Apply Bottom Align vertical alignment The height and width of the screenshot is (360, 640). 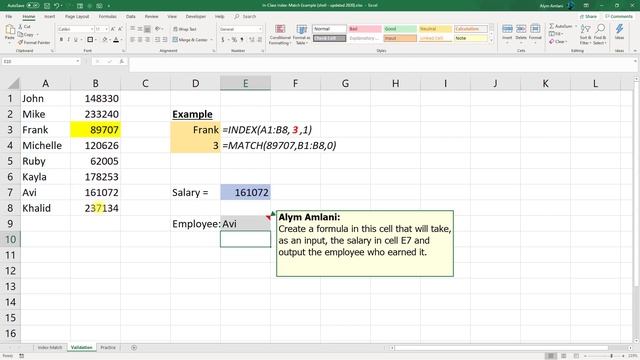click(147, 29)
